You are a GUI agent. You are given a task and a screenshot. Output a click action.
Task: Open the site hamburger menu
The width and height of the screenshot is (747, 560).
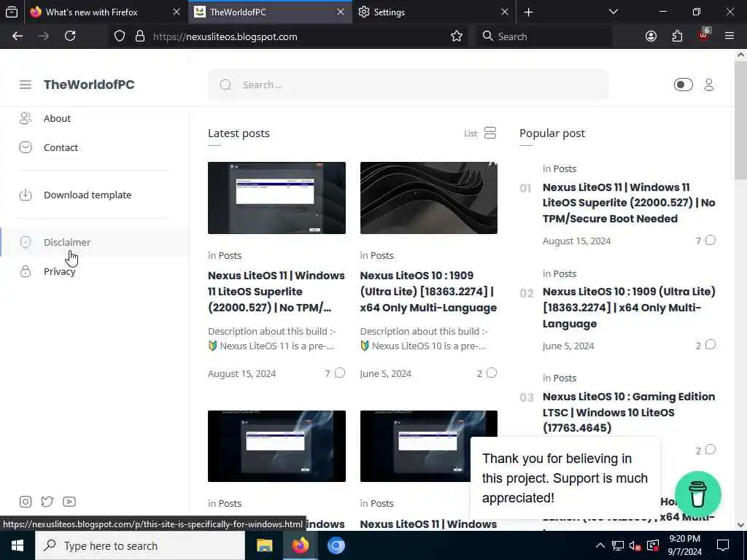coord(26,85)
